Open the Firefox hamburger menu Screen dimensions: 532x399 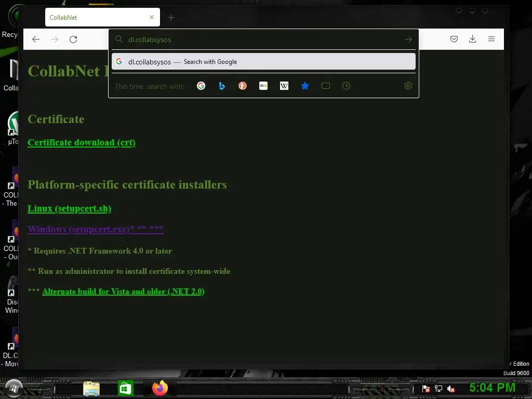pos(491,39)
